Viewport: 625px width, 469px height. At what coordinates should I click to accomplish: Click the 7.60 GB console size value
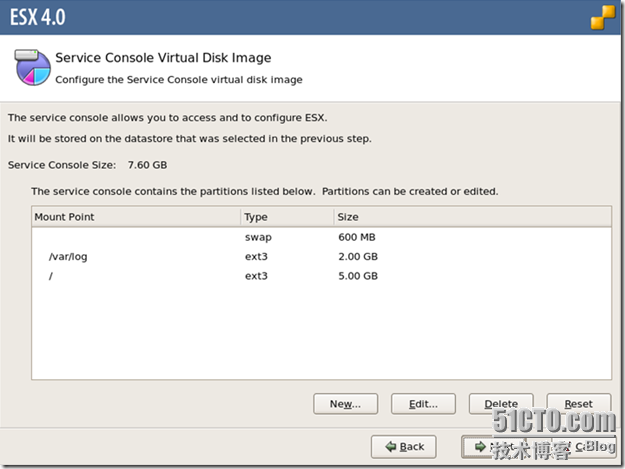click(147, 165)
